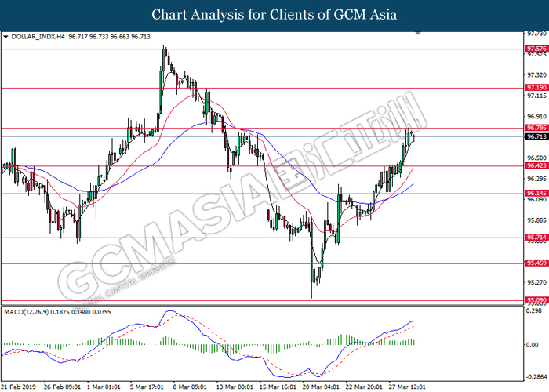Image resolution: width=549 pixels, height=392 pixels.
Task: Click the 96.910 price scale value
Action: [x=536, y=116]
